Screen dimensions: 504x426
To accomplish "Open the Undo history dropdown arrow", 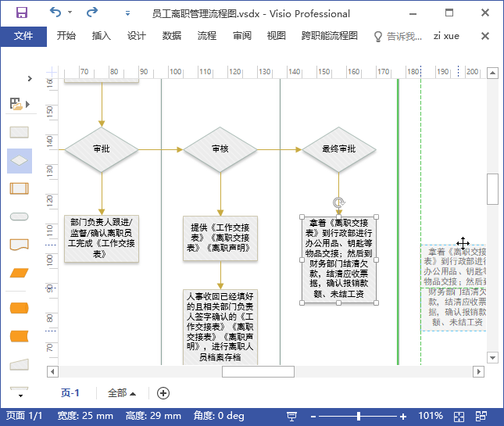I will [x=70, y=13].
